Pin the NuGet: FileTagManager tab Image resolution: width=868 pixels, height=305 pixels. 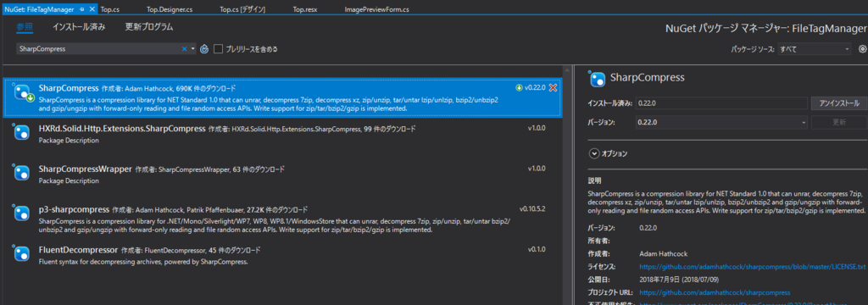(82, 9)
